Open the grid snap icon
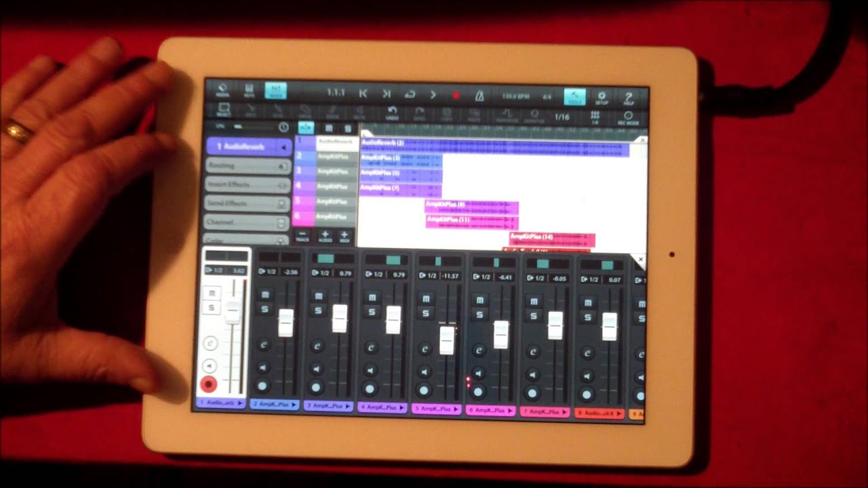 point(595,117)
